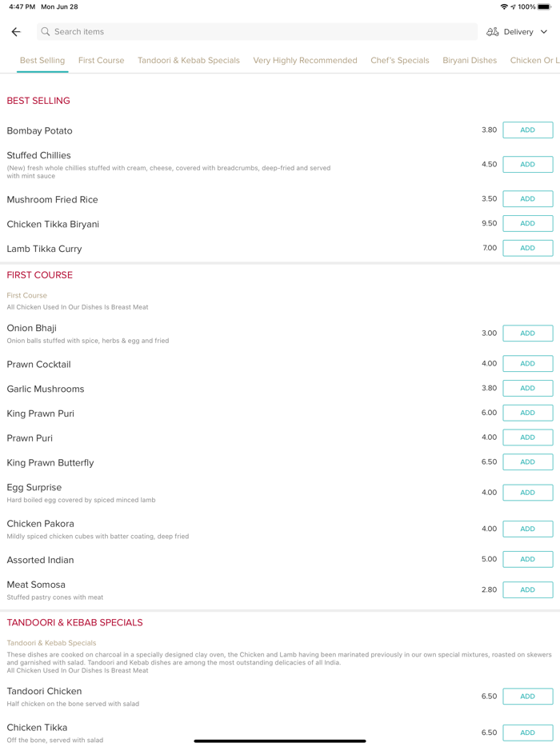Screen dimensions: 560x747
Task: Go to the Biryani Dishes tab
Action: click(x=470, y=61)
